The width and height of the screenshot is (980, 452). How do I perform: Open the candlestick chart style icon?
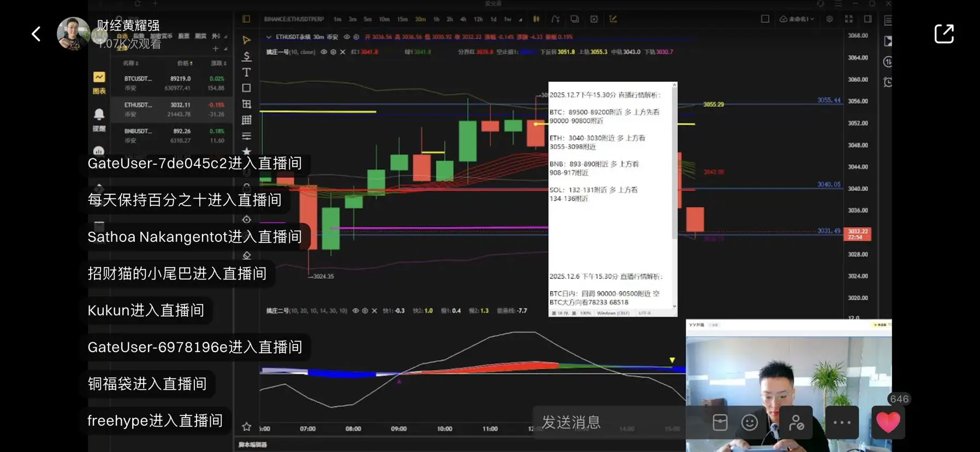(x=536, y=19)
